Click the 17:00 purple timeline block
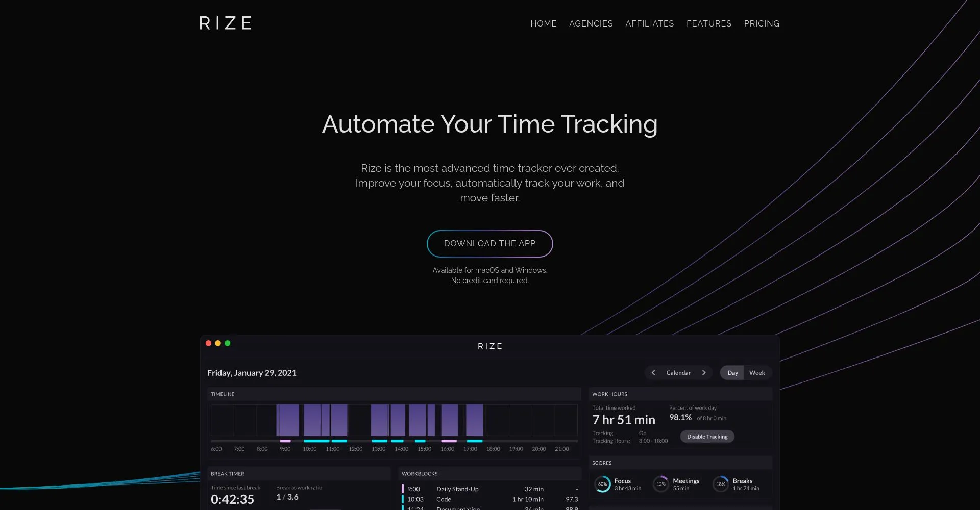The width and height of the screenshot is (980, 510). 474,420
